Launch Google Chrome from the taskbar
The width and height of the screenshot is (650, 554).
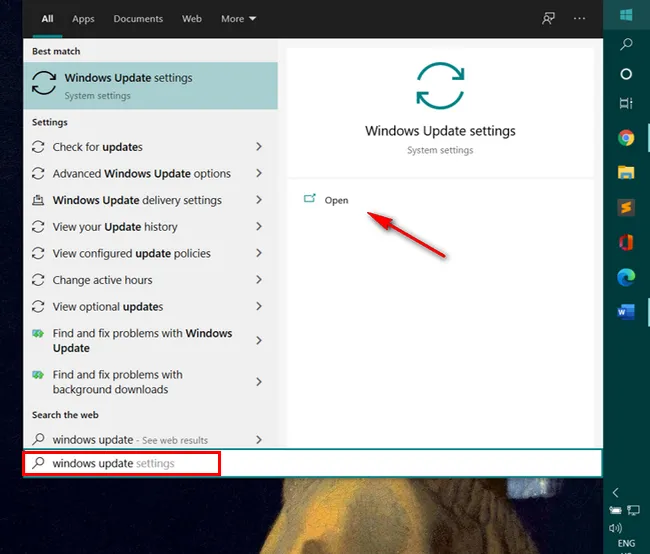click(x=626, y=138)
